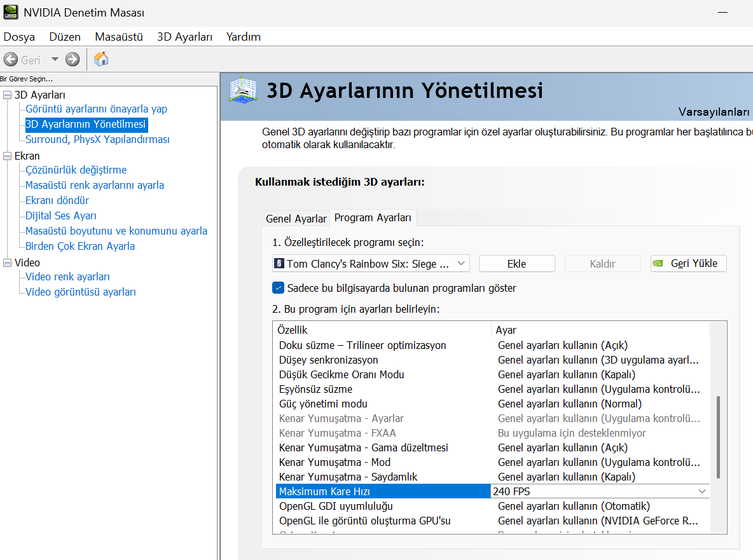
Task: Click the Ekle button
Action: pos(516,263)
